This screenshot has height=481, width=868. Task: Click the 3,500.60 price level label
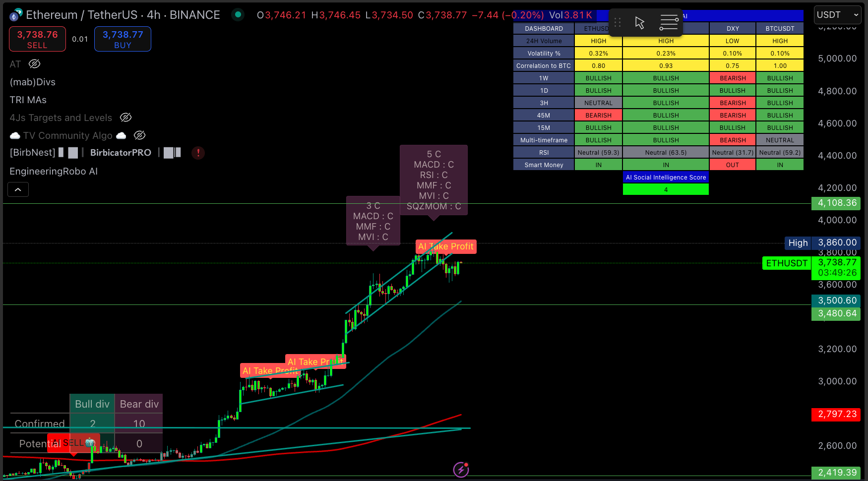tap(836, 301)
